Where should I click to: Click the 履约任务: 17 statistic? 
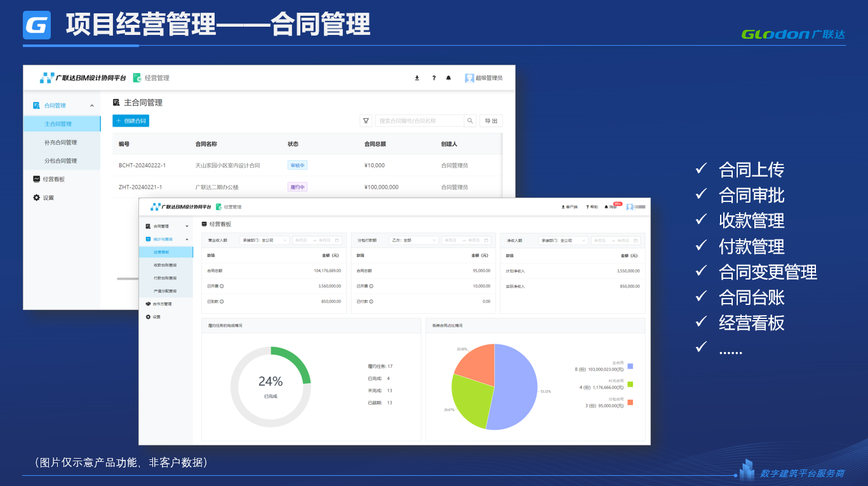click(380, 367)
